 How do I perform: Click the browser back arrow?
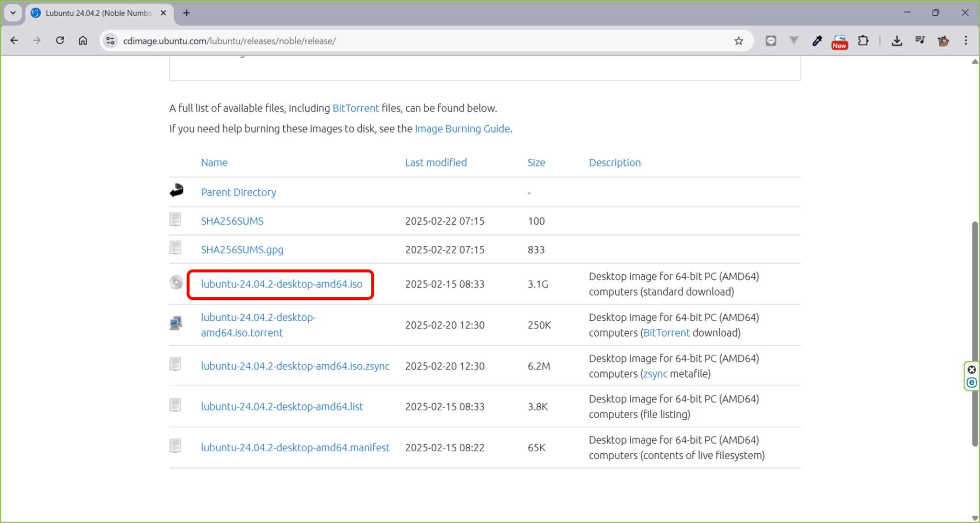14,41
